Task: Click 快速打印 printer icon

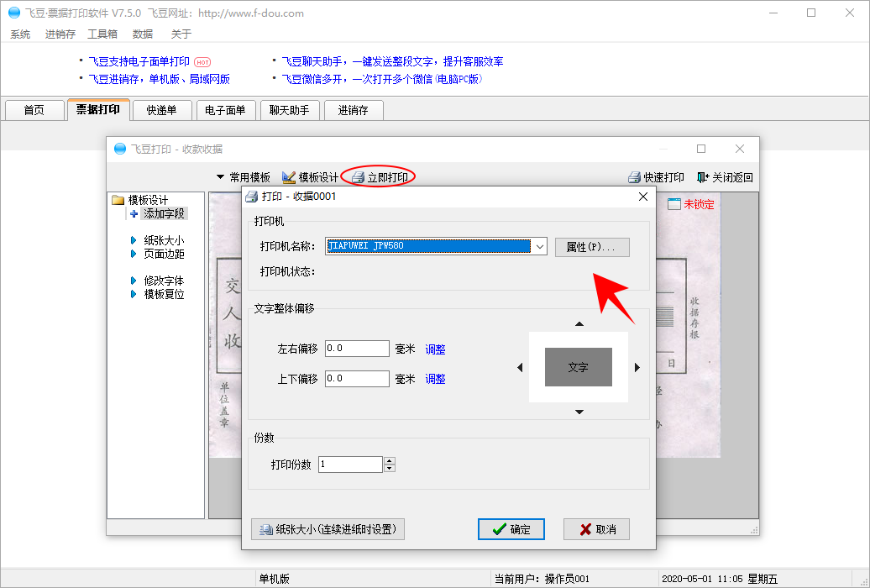Action: [x=635, y=177]
